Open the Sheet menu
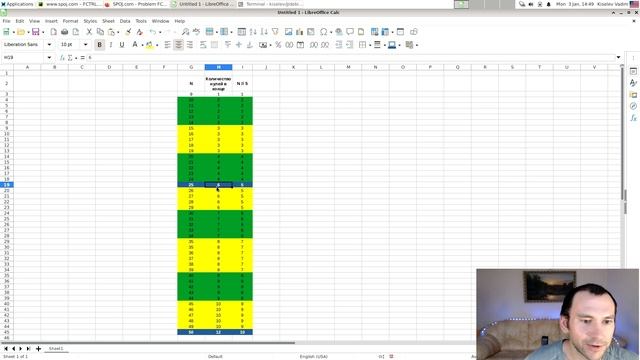This screenshot has width=640, height=360. click(x=108, y=21)
